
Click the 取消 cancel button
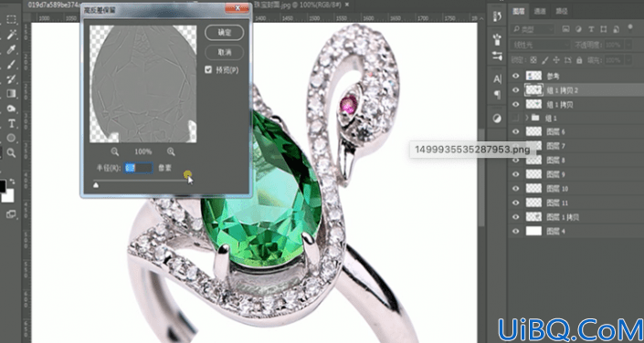click(224, 52)
